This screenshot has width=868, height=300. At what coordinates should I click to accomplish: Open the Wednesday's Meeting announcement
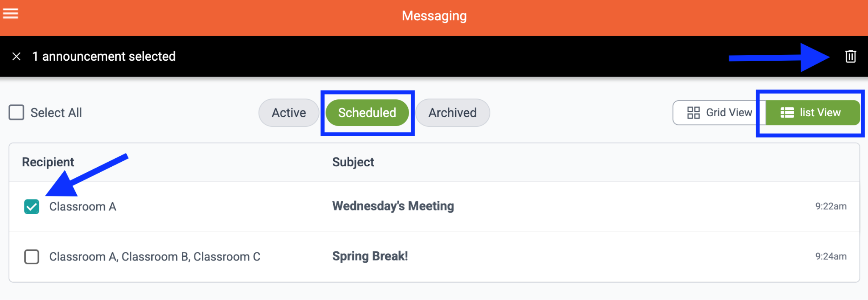coord(393,206)
